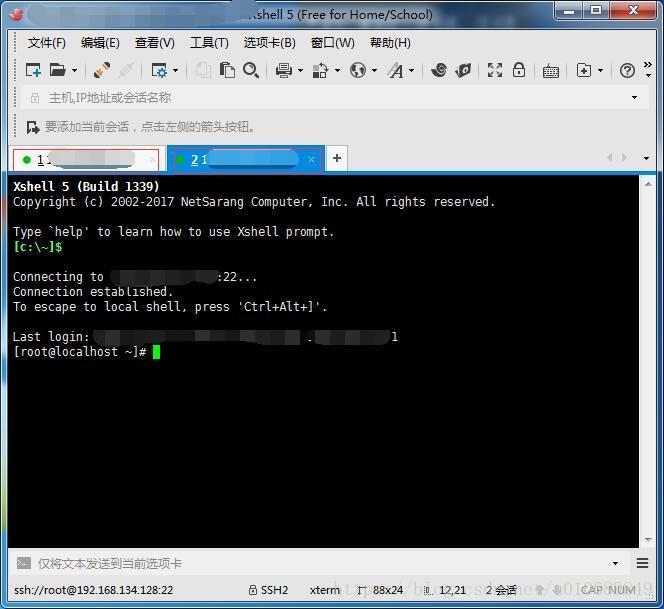Image resolution: width=664 pixels, height=609 pixels.
Task: Click the xterm status bar entry
Action: tap(324, 590)
